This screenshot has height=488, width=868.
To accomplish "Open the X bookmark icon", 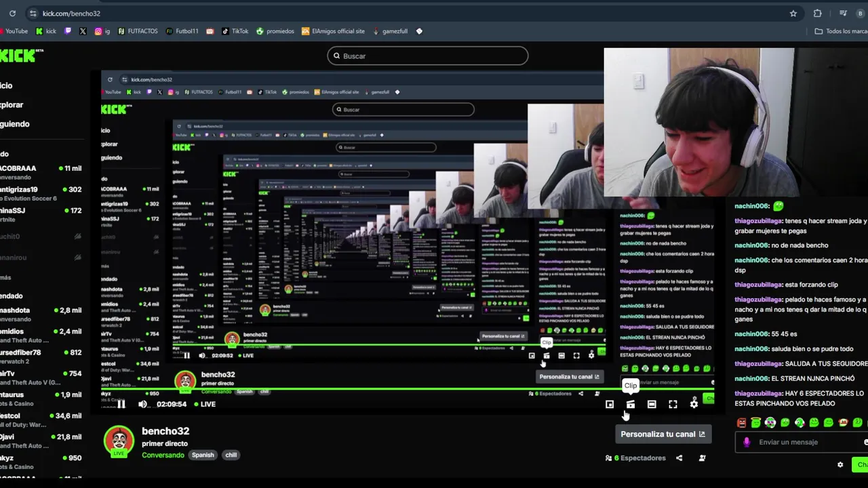I will (x=83, y=31).
